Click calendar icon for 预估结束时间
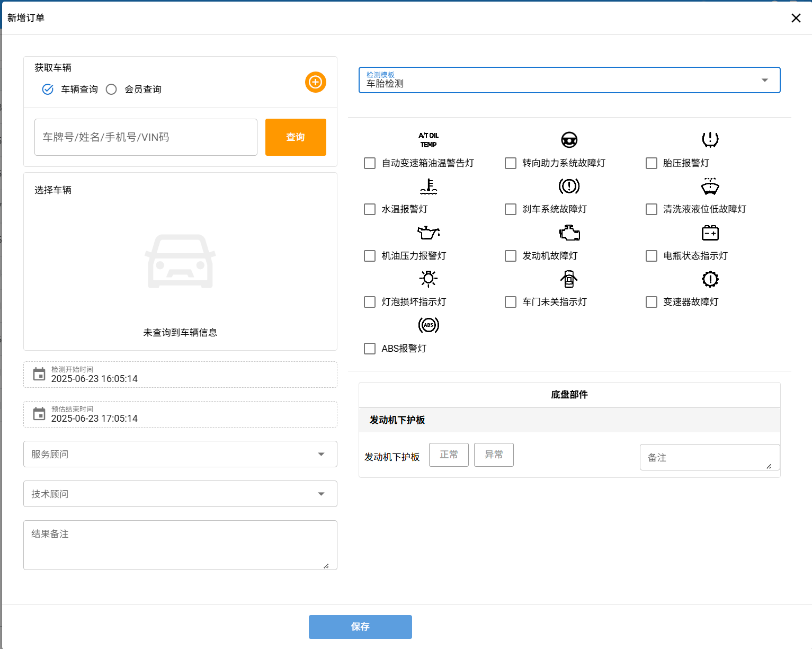 39,414
